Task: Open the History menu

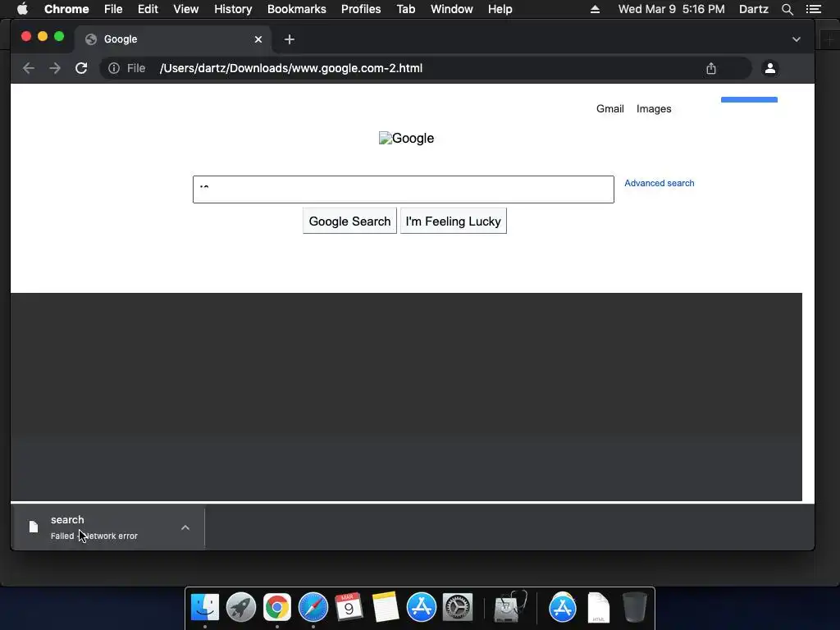Action: point(233,9)
